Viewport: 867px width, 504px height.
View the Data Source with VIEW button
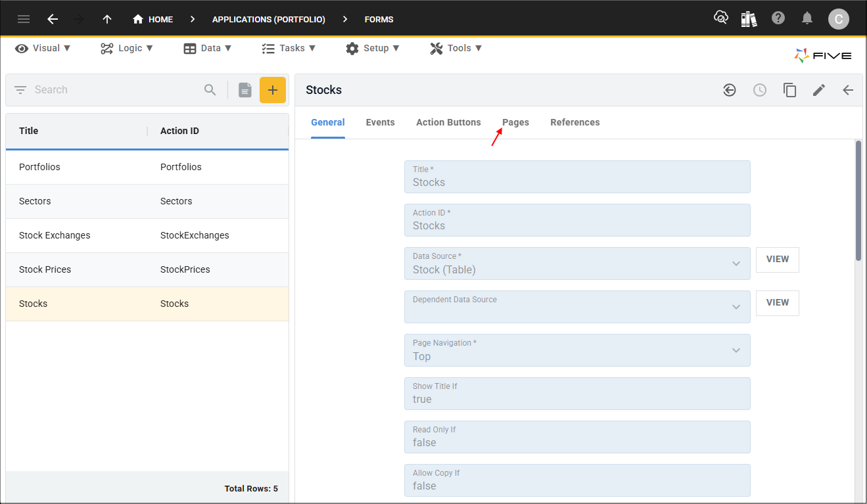(x=778, y=260)
